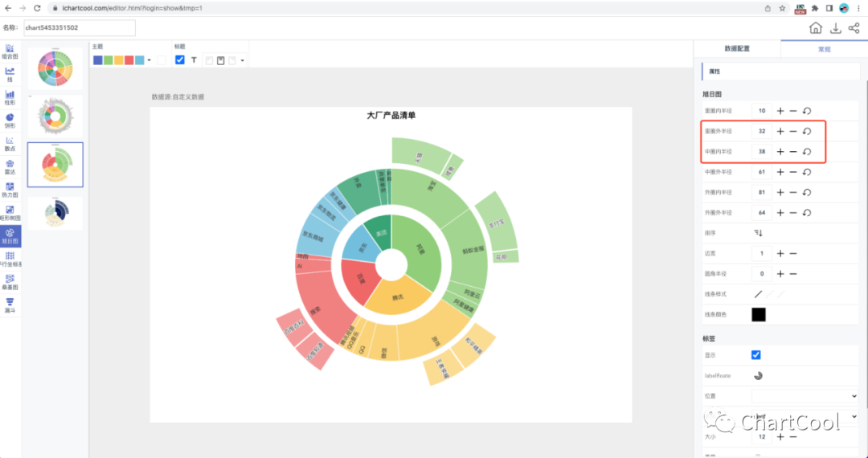Open the title position dropdown arrow
Viewport: 868px width, 458px height.
[243, 60]
